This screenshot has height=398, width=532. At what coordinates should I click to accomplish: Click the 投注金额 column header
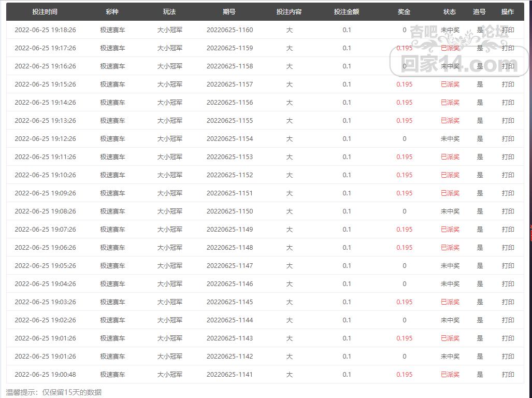click(x=347, y=12)
